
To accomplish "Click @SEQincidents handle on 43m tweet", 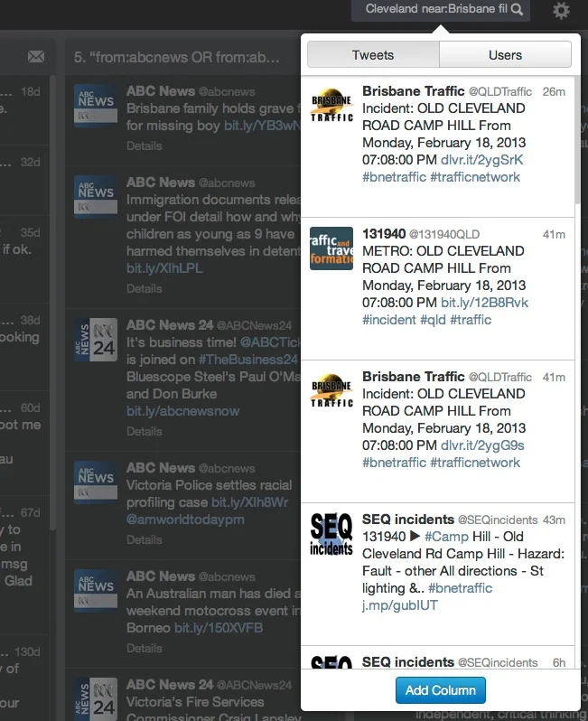I will (x=498, y=520).
